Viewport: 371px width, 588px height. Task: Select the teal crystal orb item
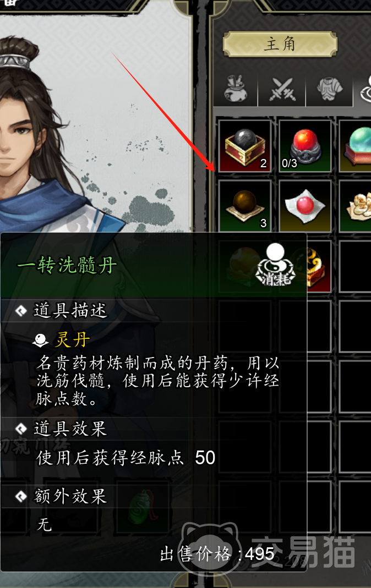[355, 146]
